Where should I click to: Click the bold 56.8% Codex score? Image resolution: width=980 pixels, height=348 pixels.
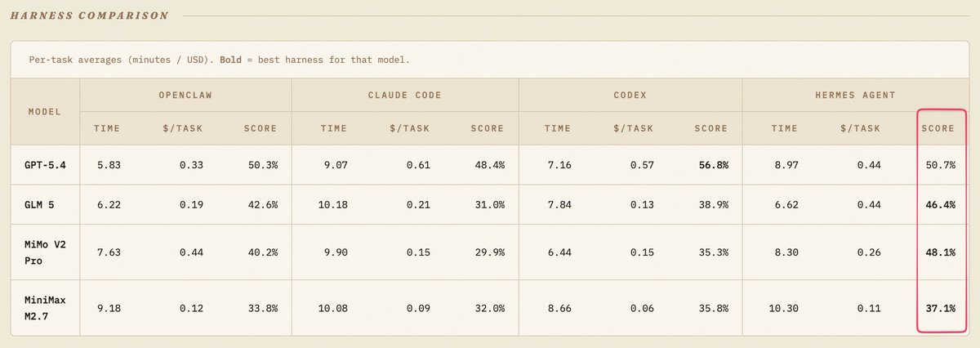point(713,165)
